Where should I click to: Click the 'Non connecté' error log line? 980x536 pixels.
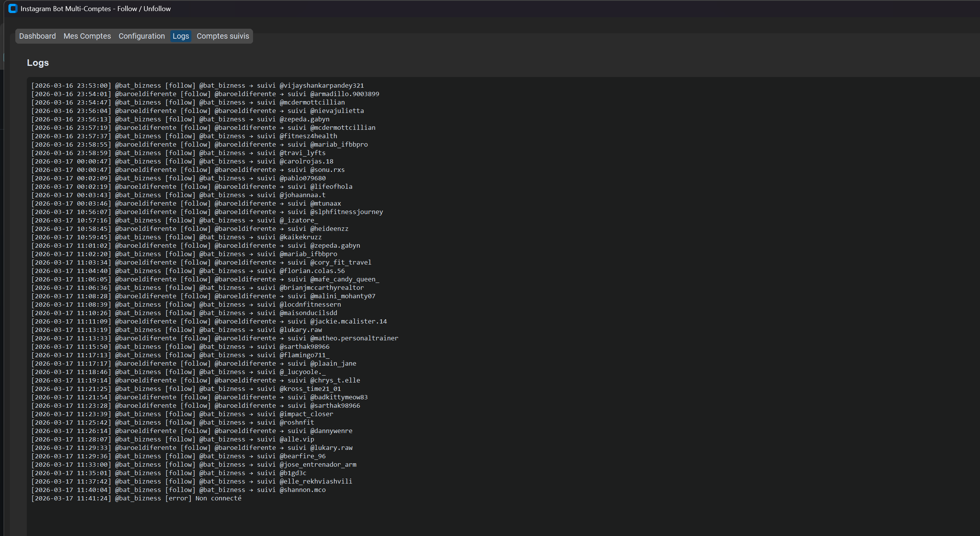coord(136,498)
